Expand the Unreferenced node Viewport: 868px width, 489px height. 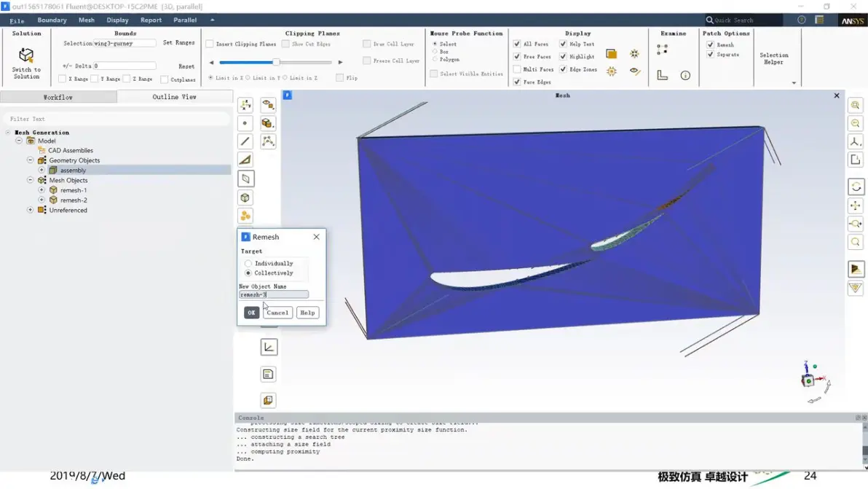31,210
